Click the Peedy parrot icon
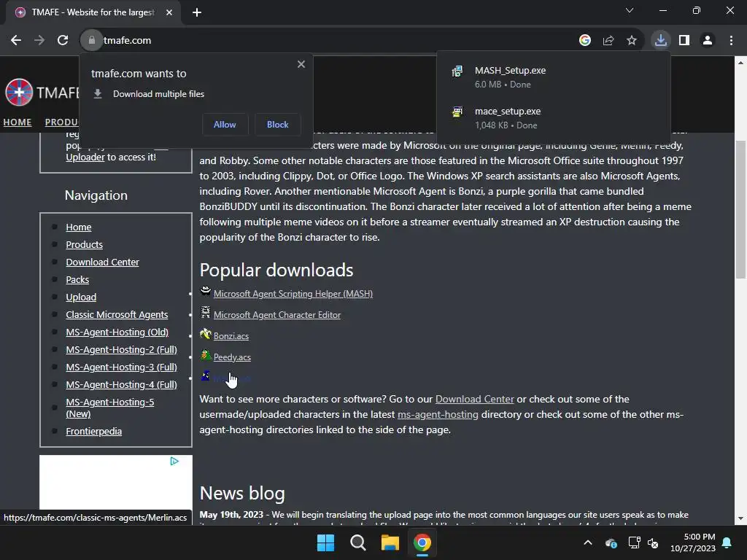 point(205,355)
